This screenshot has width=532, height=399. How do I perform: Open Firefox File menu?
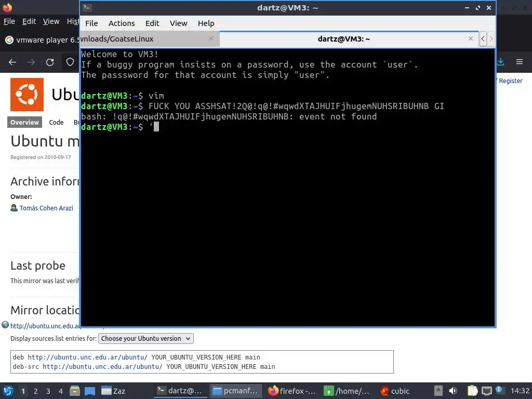(x=9, y=21)
